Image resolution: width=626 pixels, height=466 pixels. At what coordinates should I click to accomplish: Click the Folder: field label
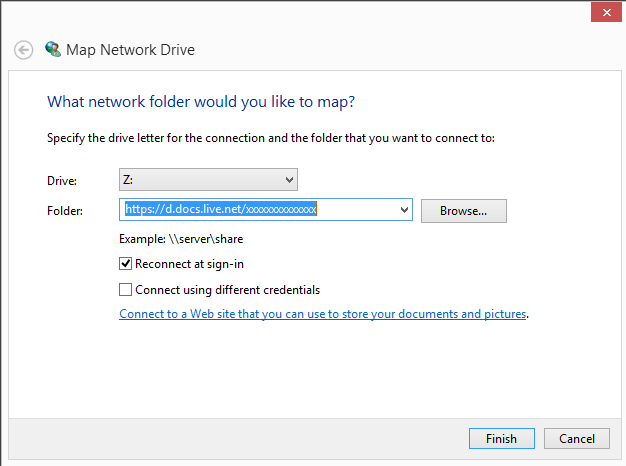(x=65, y=210)
